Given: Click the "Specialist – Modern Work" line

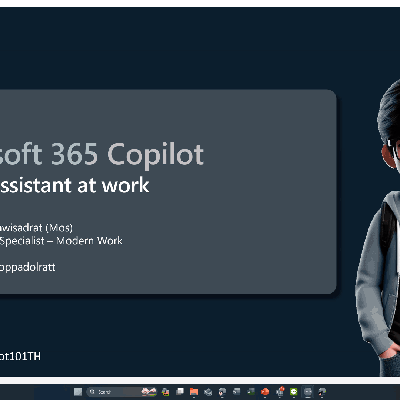Looking at the screenshot, I should tap(61, 241).
